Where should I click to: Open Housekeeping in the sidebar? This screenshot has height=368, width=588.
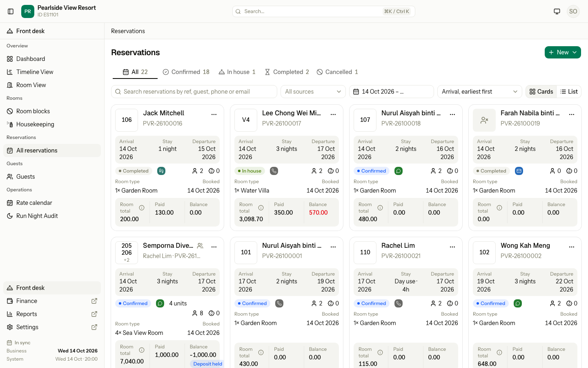click(x=52, y=124)
